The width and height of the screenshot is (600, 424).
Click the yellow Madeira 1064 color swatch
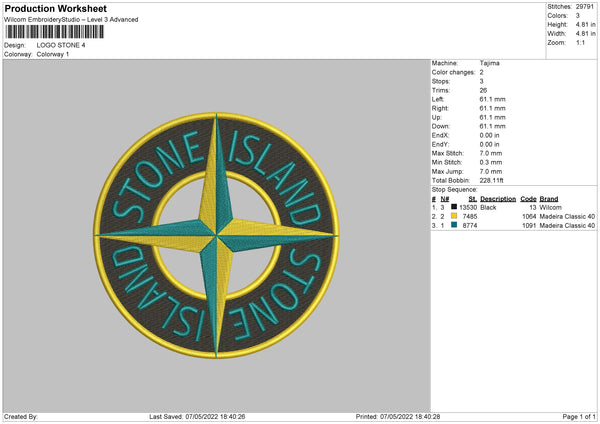[x=454, y=216]
